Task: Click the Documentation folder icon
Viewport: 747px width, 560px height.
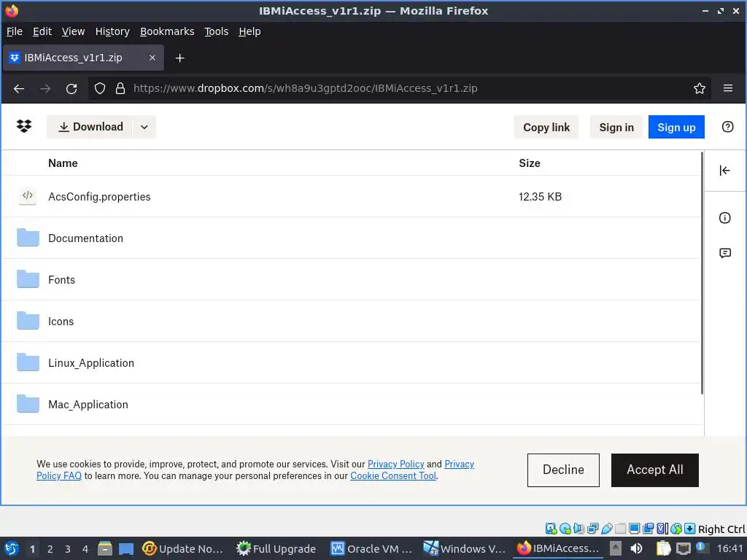Action: click(x=28, y=237)
